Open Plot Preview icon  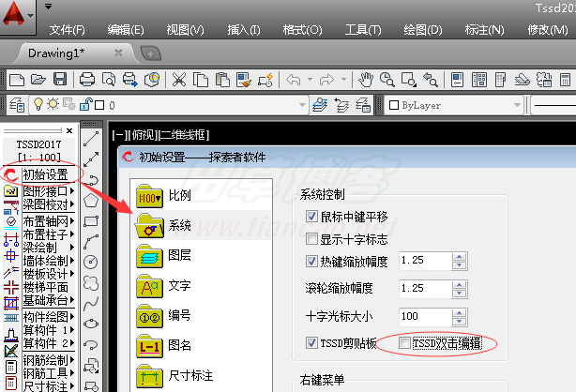109,80
